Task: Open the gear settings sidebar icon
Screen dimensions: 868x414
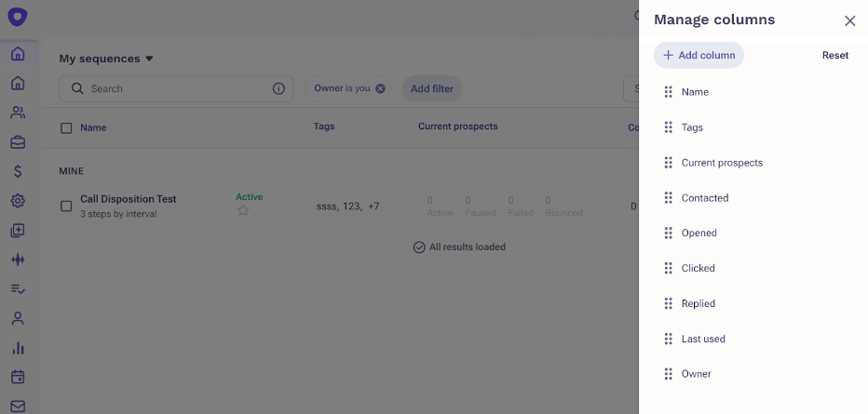Action: coord(18,201)
